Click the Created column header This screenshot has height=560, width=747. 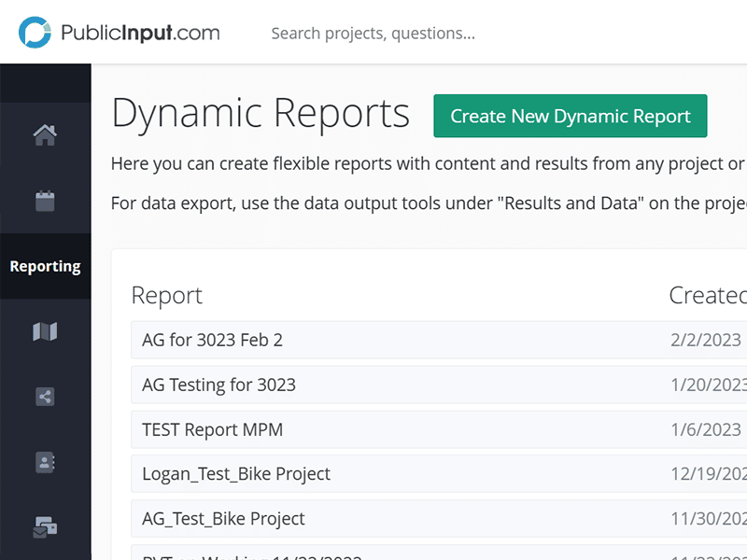(x=707, y=296)
